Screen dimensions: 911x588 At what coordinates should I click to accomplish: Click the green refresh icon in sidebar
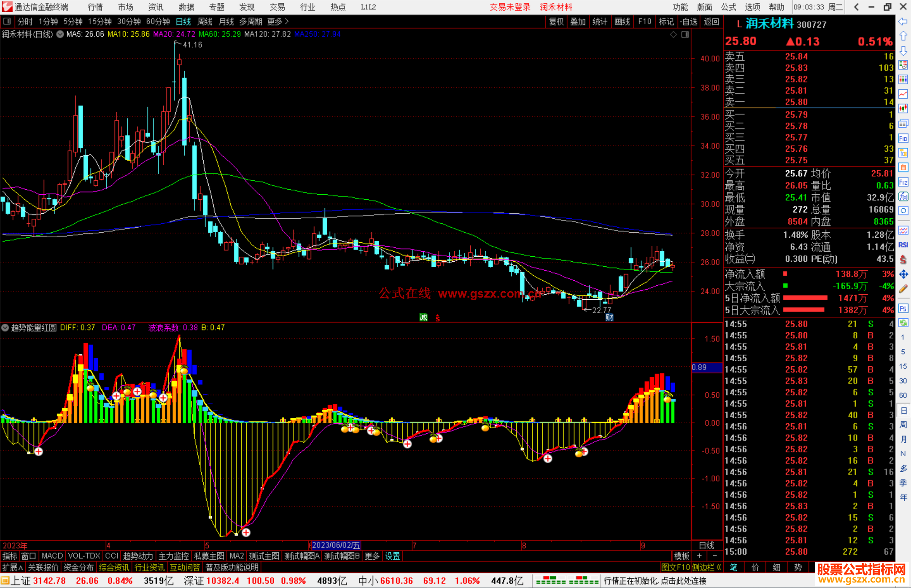[x=903, y=323]
